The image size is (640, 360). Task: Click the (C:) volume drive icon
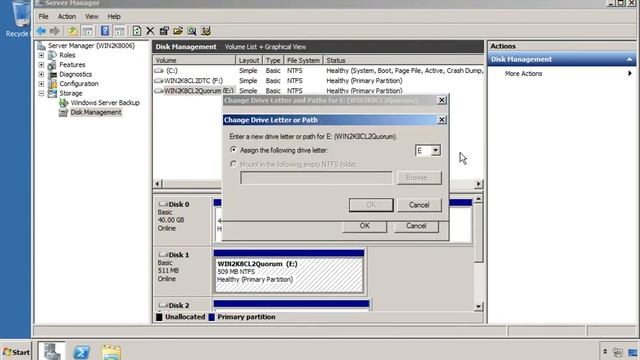coord(159,71)
